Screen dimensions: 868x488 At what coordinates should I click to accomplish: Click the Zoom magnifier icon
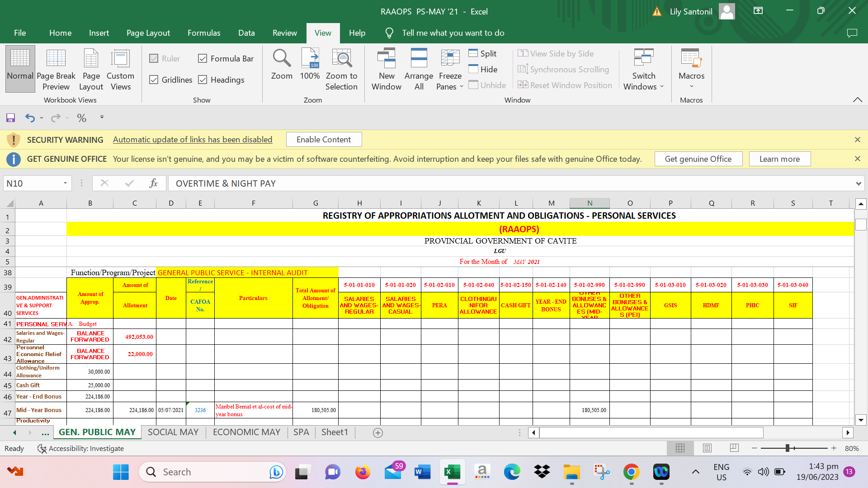(x=281, y=59)
